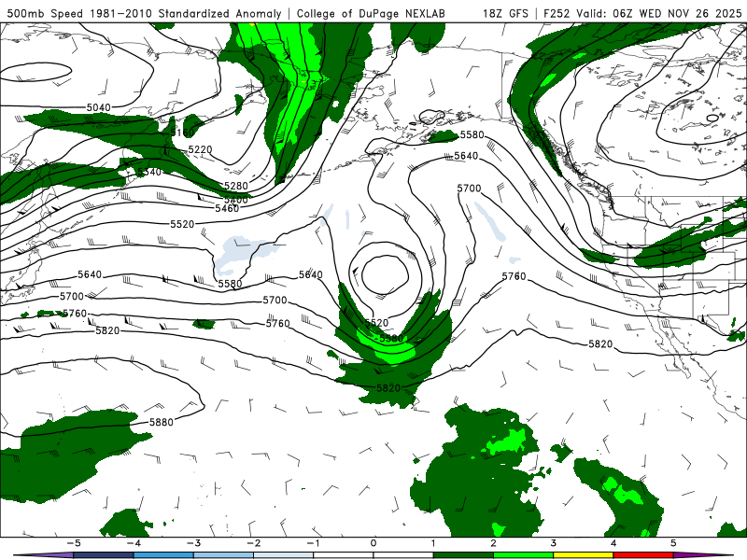This screenshot has width=747, height=560.
Task: Click the 5340 contour label
Action: 149,172
